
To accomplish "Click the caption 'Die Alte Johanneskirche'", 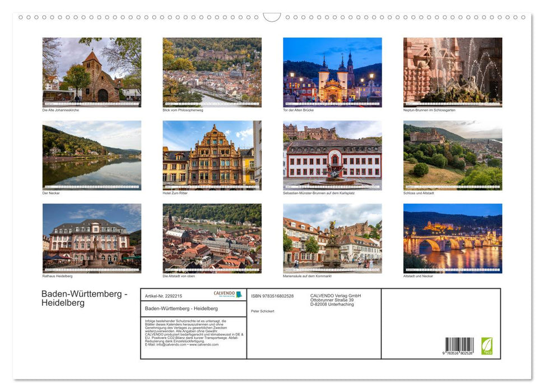I will point(61,110).
